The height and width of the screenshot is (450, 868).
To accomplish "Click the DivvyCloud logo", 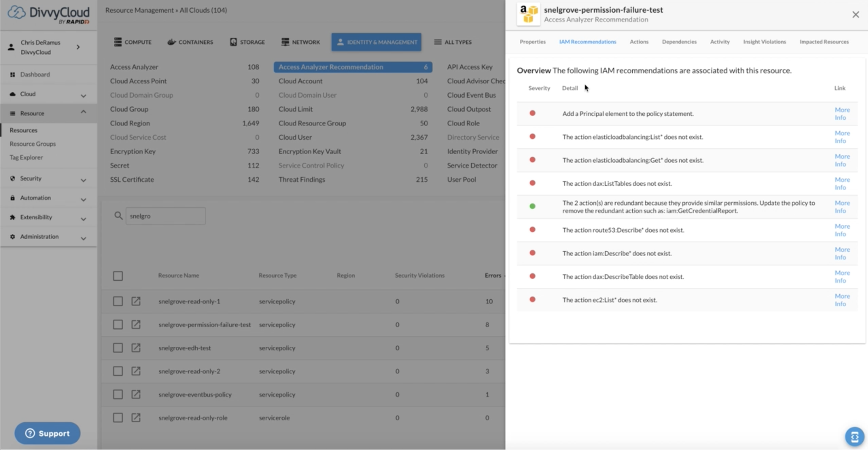I will pos(49,14).
